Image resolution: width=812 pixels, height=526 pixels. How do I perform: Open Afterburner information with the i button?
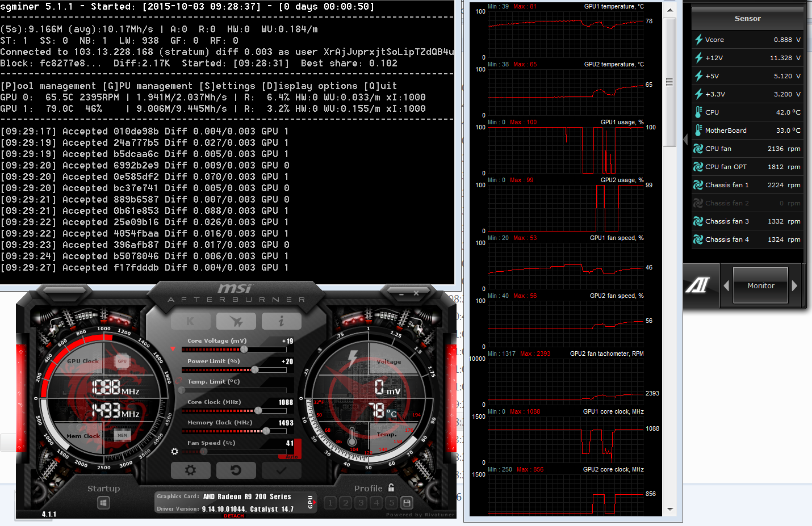click(282, 321)
